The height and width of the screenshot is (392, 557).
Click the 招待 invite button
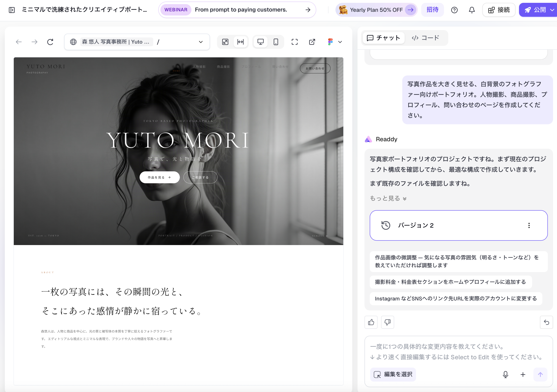point(432,10)
